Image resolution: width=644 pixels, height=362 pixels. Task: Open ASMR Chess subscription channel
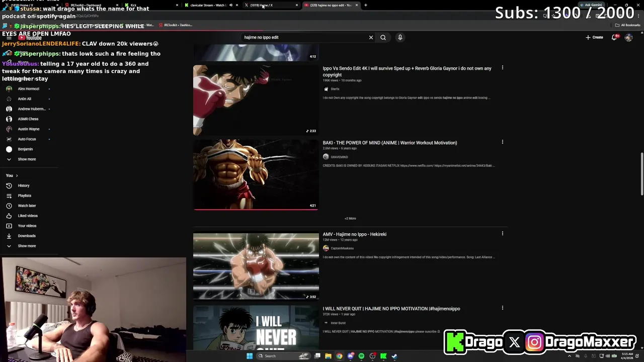point(28,119)
